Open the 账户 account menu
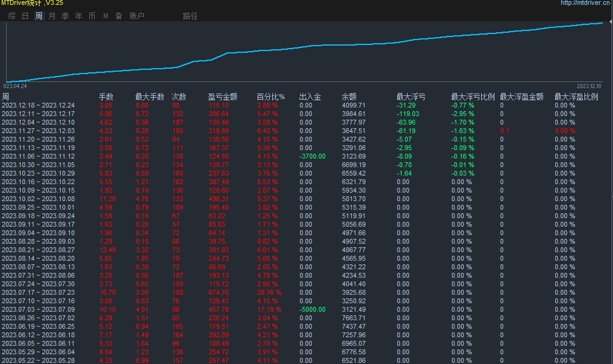 coord(136,16)
